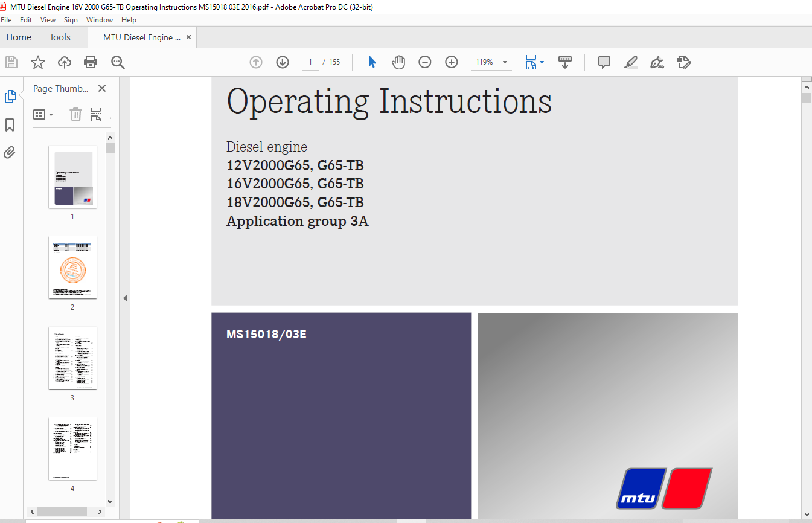Viewport: 812px width, 523px height.
Task: Open the Sign document pen tool
Action: 657,62
